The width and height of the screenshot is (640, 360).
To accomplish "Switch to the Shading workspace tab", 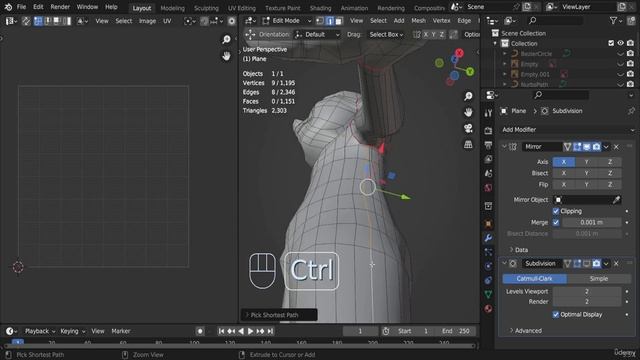I will [320, 8].
